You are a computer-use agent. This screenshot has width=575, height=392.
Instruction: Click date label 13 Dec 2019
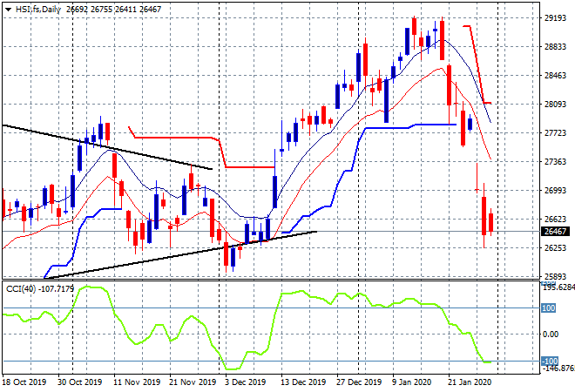303,382
